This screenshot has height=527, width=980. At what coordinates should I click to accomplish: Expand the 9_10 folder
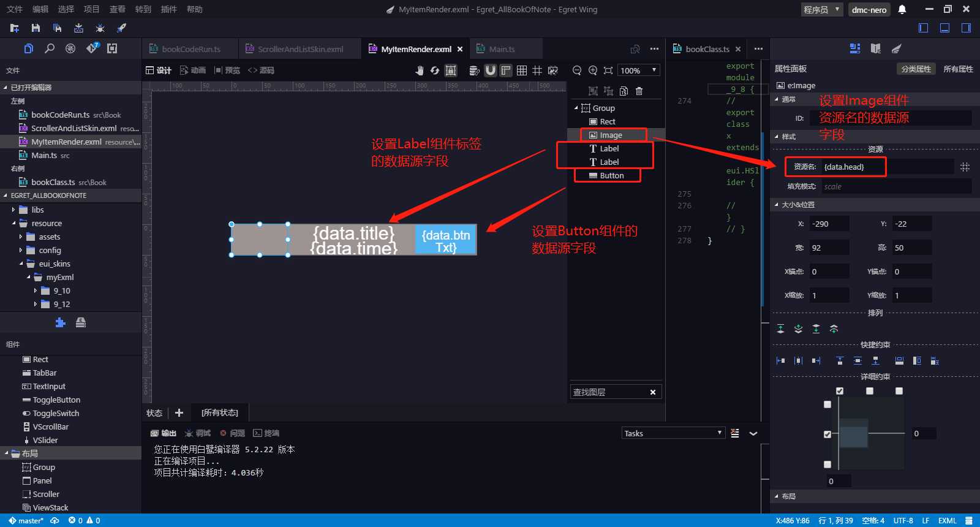[x=36, y=290]
